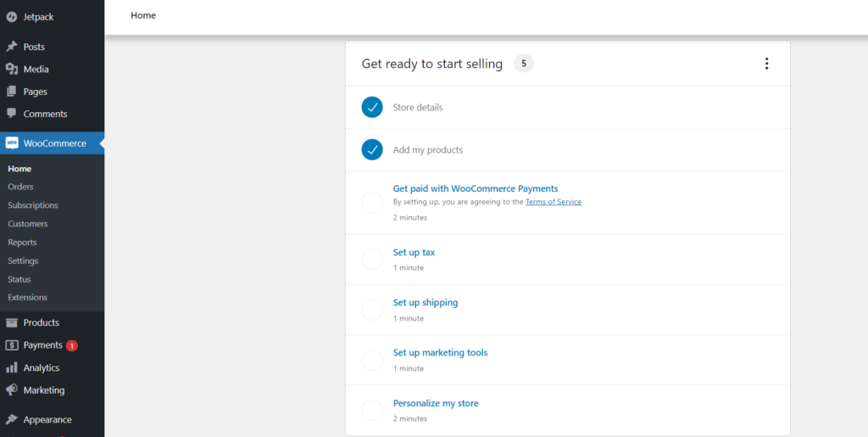Click the Add my products checkmark circle
868x437 pixels.
pyautogui.click(x=372, y=149)
